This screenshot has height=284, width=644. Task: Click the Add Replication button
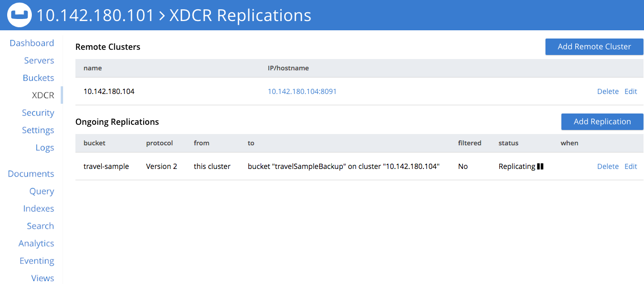pyautogui.click(x=602, y=122)
